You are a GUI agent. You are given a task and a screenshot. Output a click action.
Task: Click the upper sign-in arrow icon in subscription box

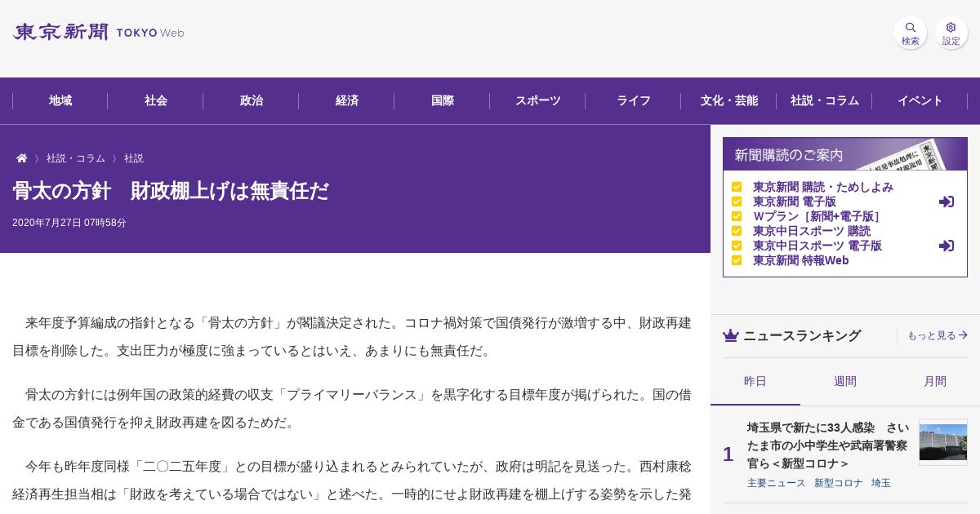(x=947, y=202)
